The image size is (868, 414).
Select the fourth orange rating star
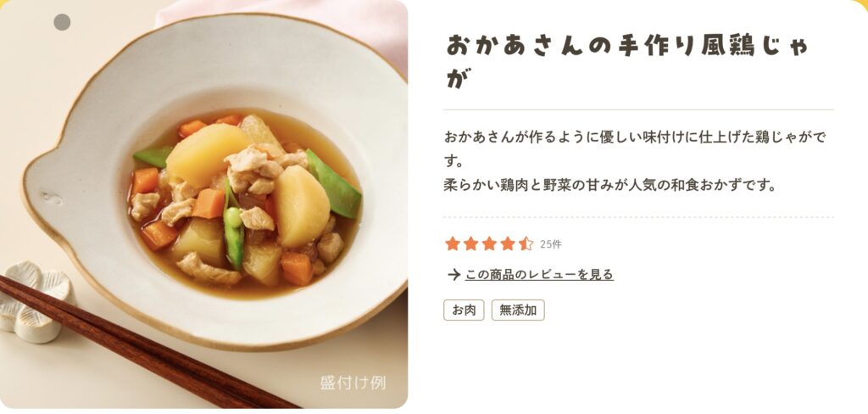508,243
